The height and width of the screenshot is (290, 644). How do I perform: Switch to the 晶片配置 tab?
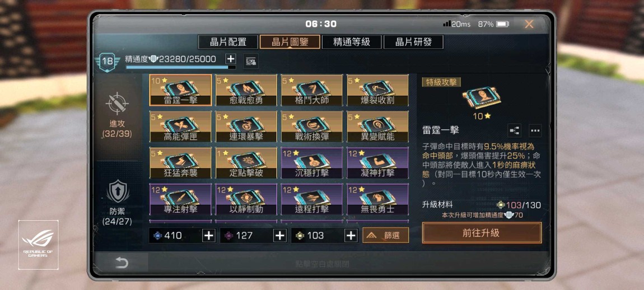(228, 42)
